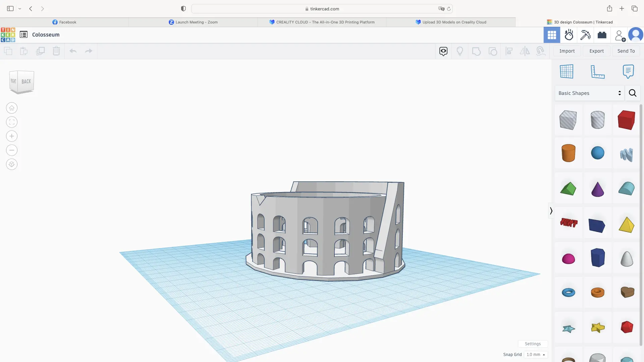Viewport: 644px width, 362px height.
Task: Click the Copy tool icon
Action: point(8,51)
